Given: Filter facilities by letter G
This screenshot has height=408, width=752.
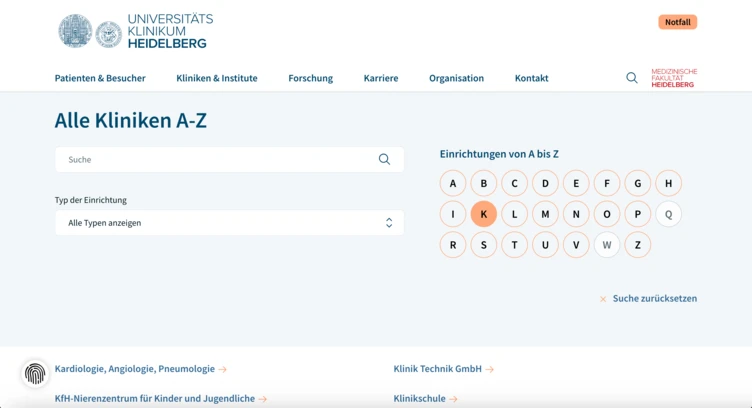Looking at the screenshot, I should pyautogui.click(x=637, y=183).
